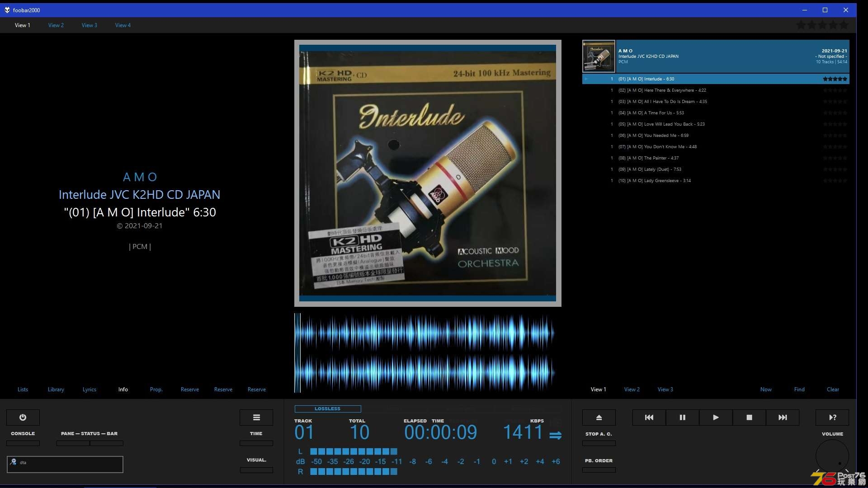Set rating stars in the top right corner
Screen dimensions: 868x488
[822, 25]
